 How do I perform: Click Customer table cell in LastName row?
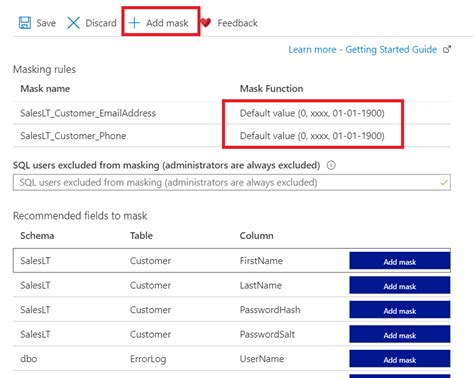tap(150, 285)
